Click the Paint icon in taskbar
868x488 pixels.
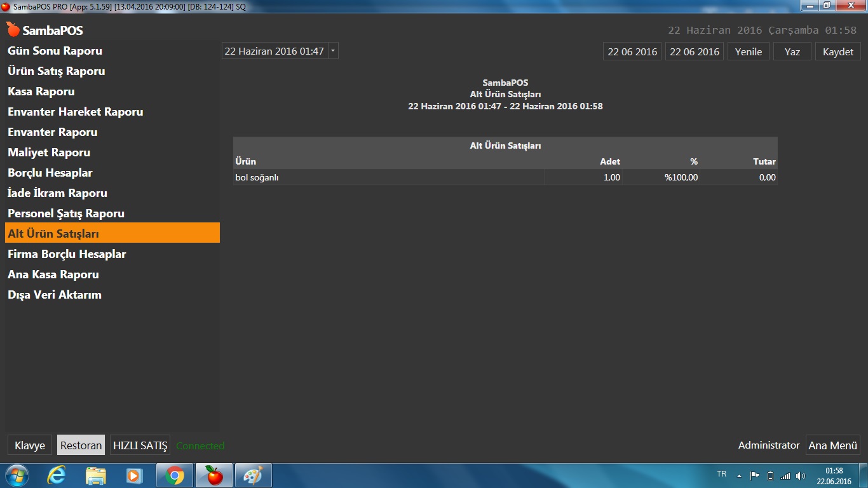coord(253,475)
